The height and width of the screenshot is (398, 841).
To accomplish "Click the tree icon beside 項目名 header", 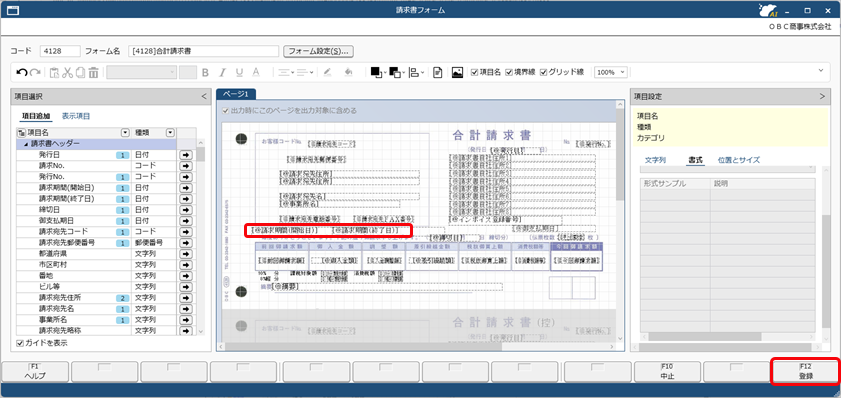I will pyautogui.click(x=21, y=132).
